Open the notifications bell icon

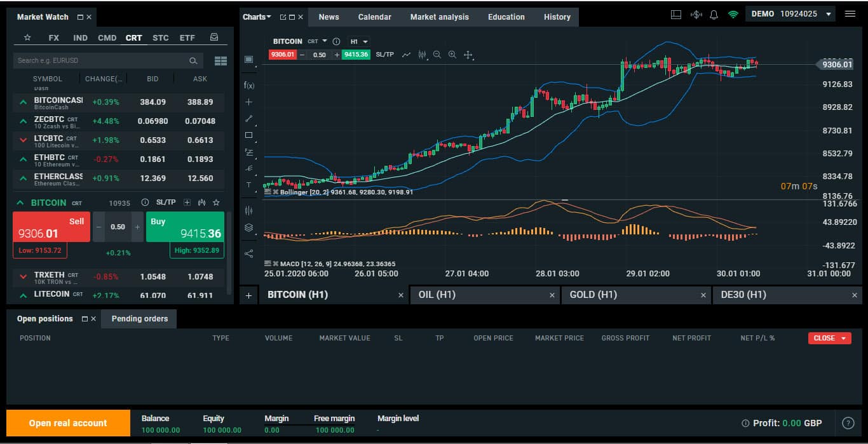tap(714, 14)
